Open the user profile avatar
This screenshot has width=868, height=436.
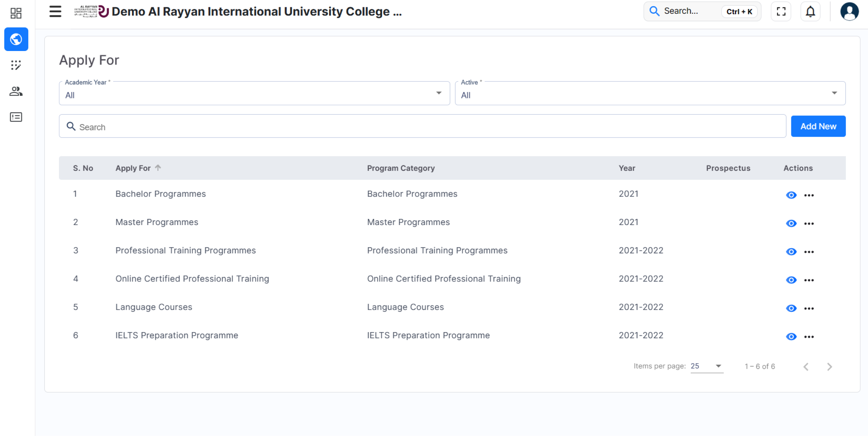[x=849, y=12]
